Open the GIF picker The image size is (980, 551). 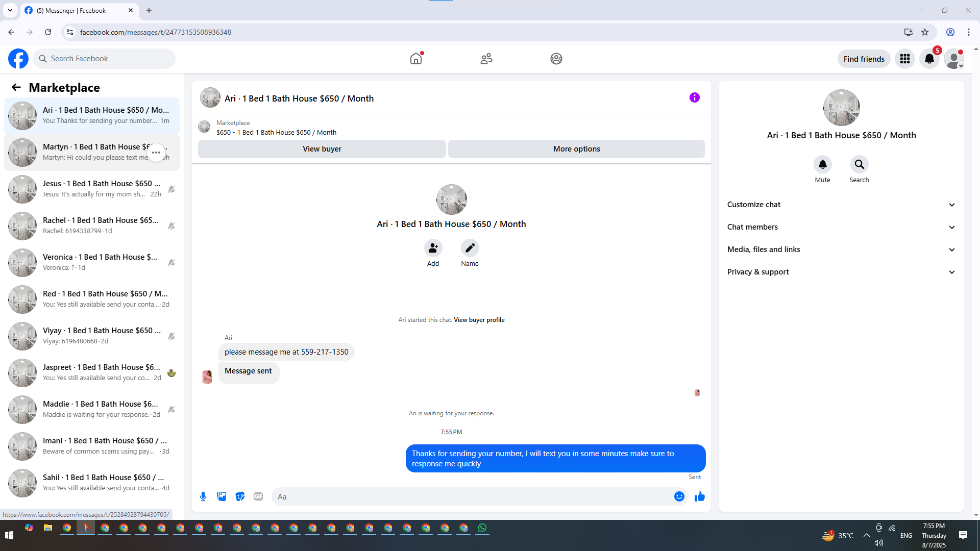click(258, 496)
